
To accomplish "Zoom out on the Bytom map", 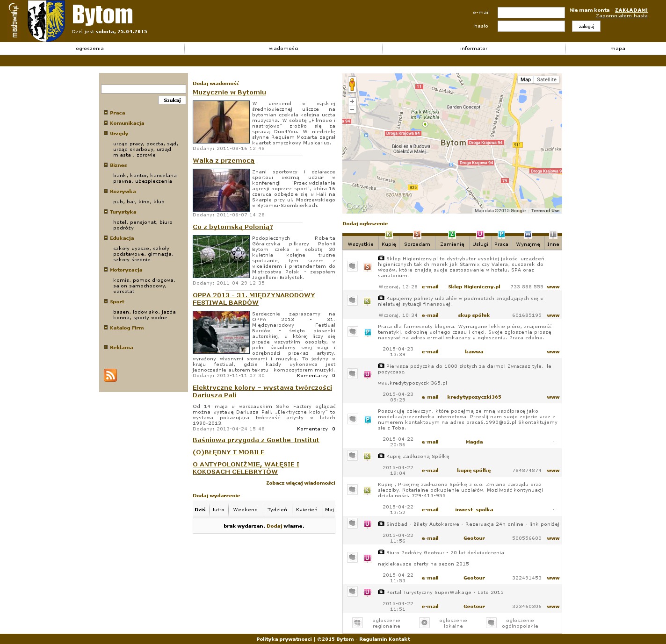I will click(352, 110).
